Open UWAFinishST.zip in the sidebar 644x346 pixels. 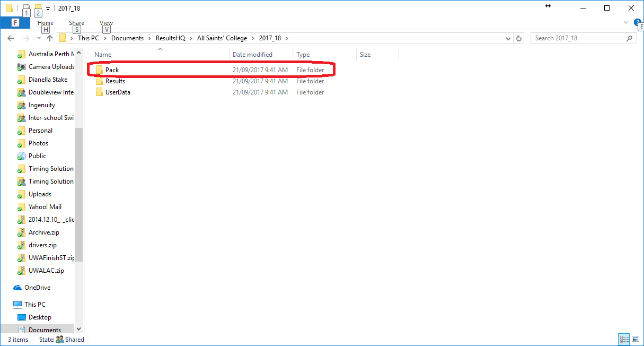point(46,258)
